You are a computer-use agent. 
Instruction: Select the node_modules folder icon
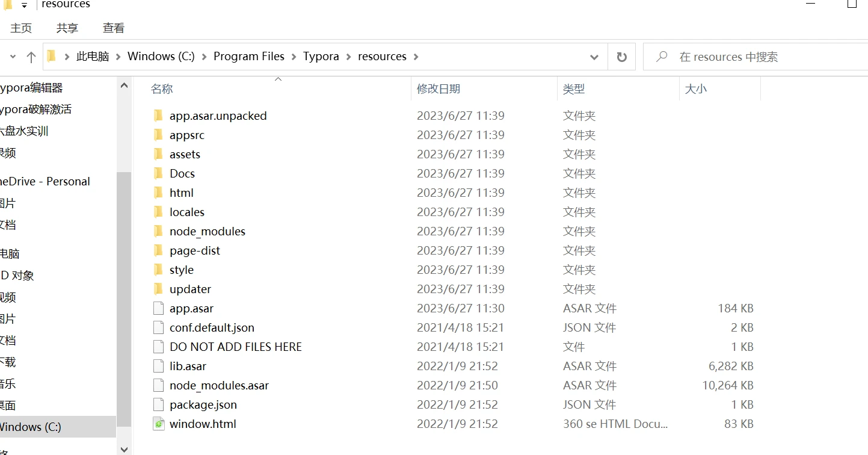(158, 231)
